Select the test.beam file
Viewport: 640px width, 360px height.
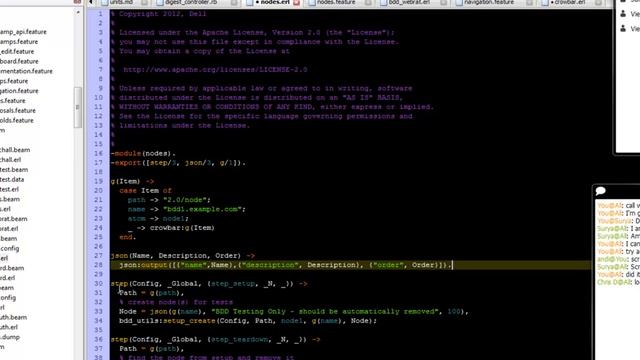[14, 169]
